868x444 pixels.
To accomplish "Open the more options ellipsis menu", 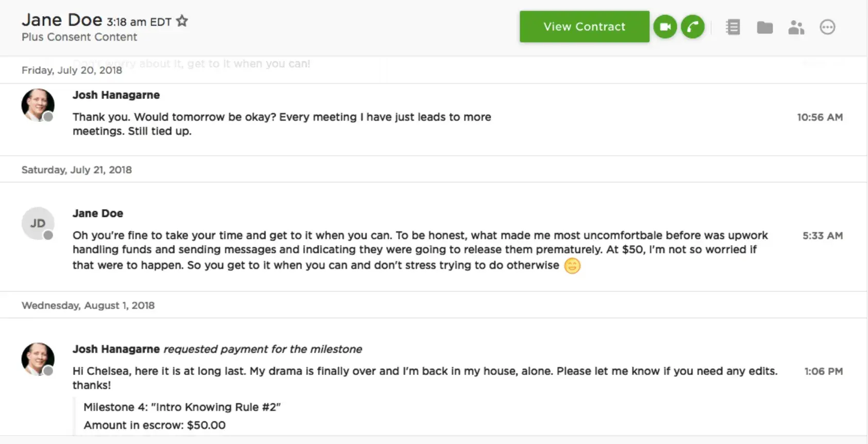I will (827, 27).
